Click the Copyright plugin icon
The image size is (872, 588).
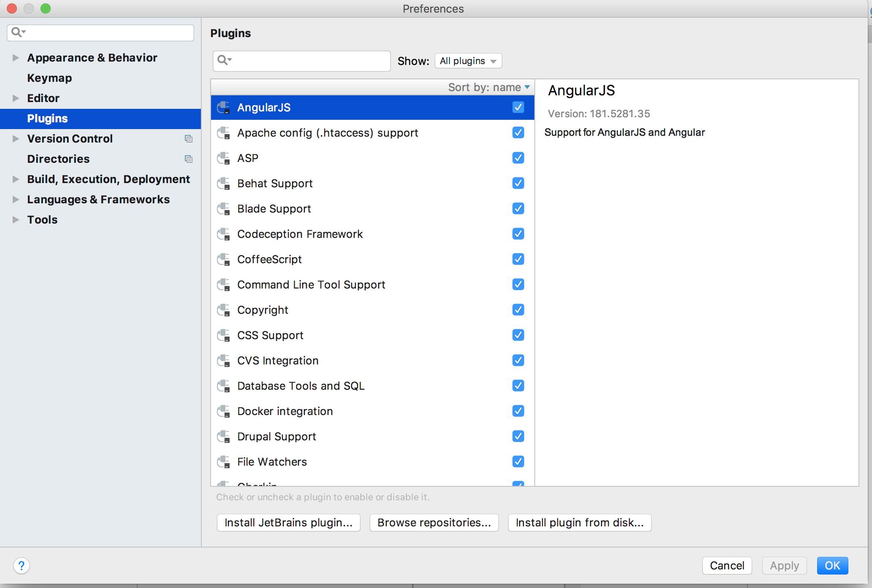pyautogui.click(x=223, y=310)
